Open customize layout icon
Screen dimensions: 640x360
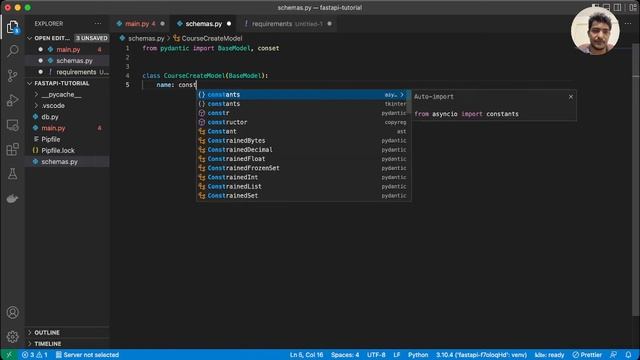click(x=633, y=7)
